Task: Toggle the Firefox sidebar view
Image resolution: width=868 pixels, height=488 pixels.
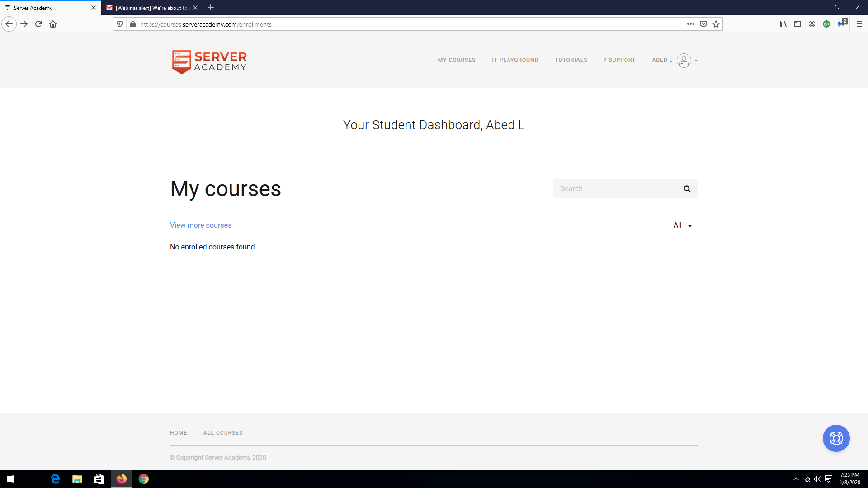Action: click(797, 24)
